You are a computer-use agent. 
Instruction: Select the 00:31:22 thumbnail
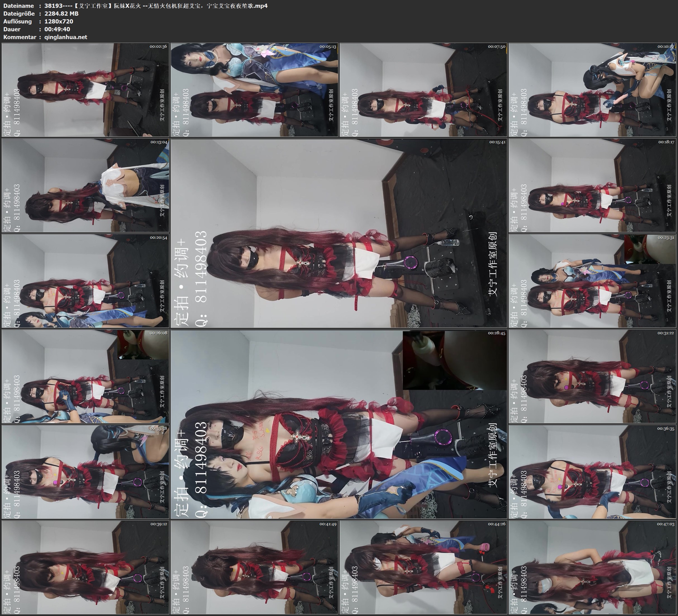tap(592, 376)
